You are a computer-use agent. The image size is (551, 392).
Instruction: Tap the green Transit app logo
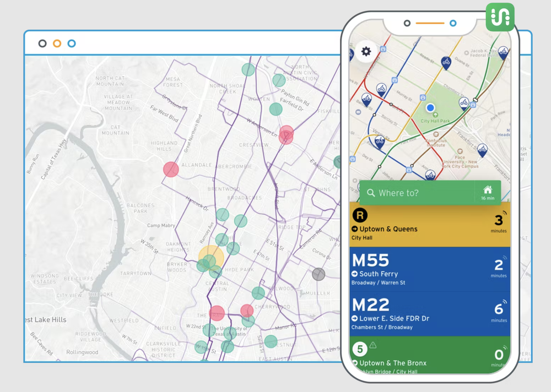tap(500, 17)
